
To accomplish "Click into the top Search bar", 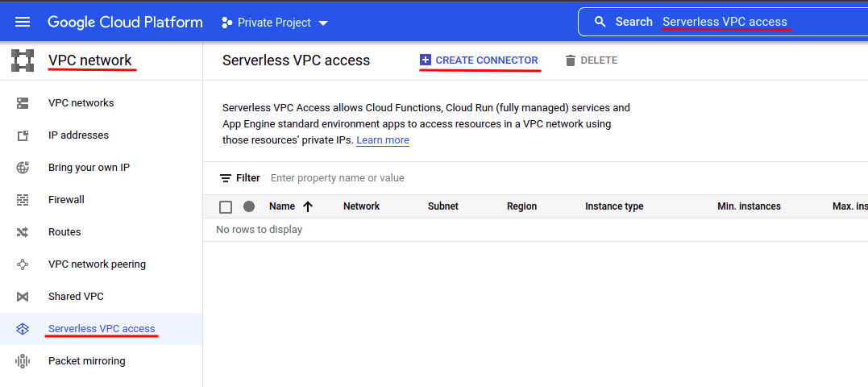I will (x=725, y=22).
